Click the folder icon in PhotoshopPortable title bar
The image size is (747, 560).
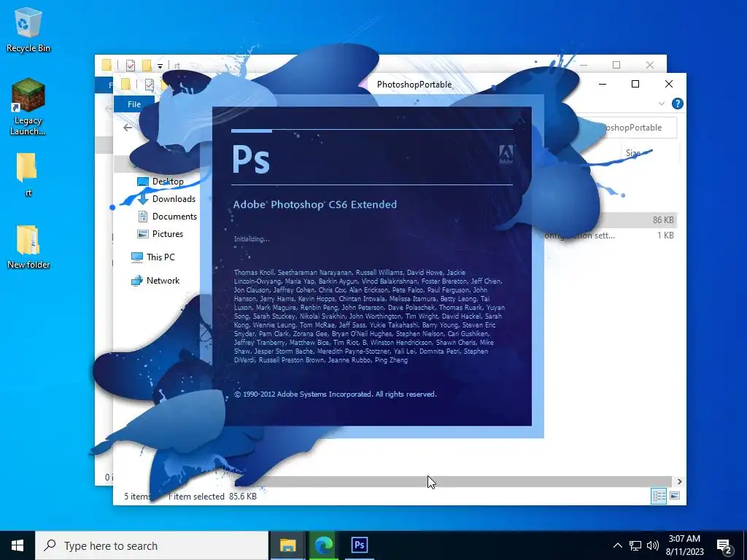click(x=125, y=85)
